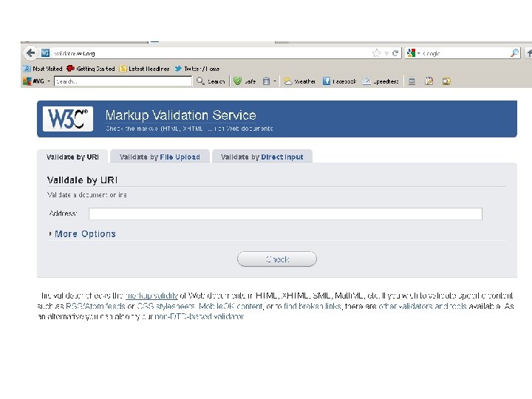Click the magnifier in the Google search box
The width and height of the screenshot is (532, 399).
pos(514,53)
